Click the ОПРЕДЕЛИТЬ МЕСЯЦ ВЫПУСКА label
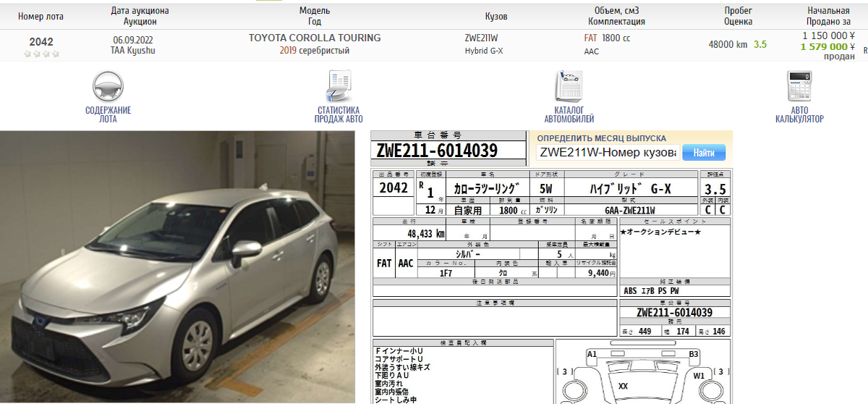868x404 pixels. point(602,138)
